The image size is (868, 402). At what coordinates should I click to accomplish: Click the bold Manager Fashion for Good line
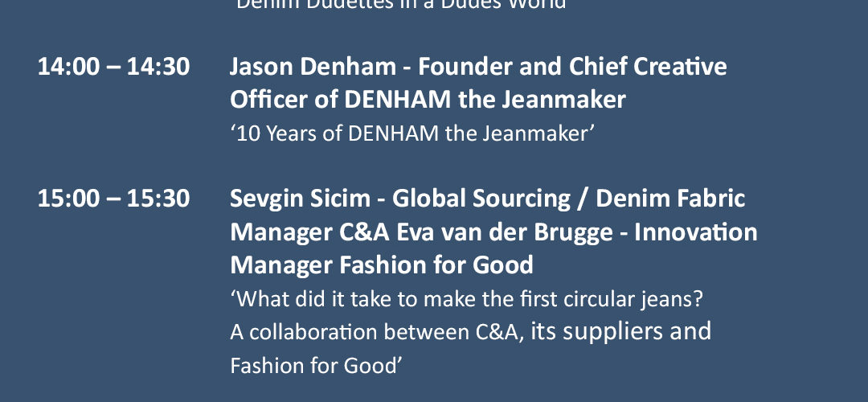point(382,265)
